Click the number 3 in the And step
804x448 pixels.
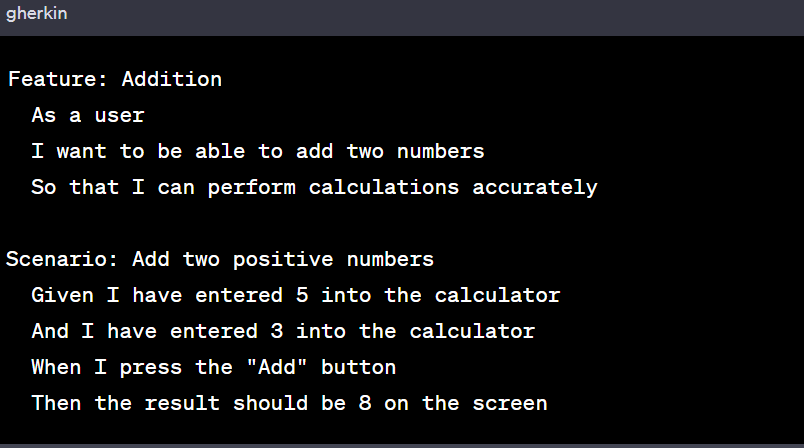[277, 331]
